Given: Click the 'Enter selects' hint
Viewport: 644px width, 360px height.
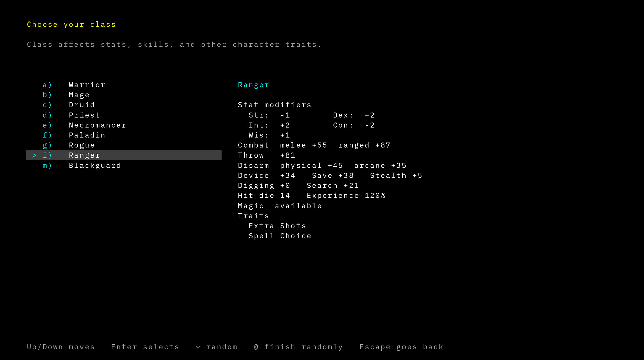Looking at the screenshot, I should 145,347.
